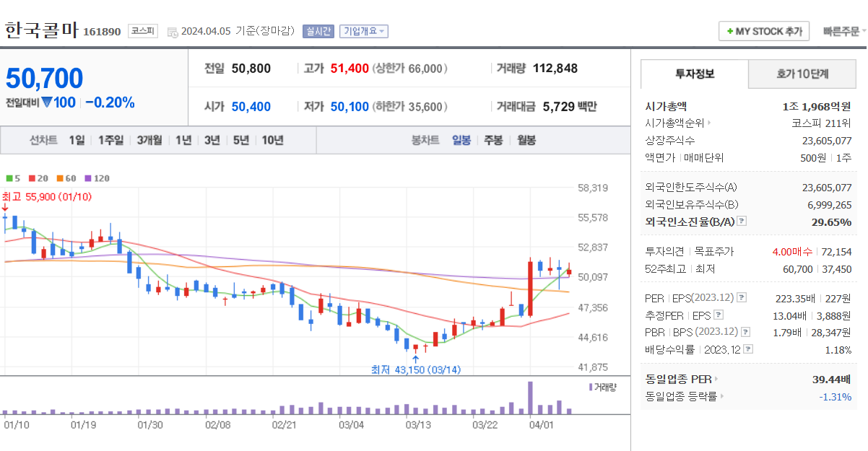
Task: Expand the 빠른주문 dropdown
Action: click(845, 32)
